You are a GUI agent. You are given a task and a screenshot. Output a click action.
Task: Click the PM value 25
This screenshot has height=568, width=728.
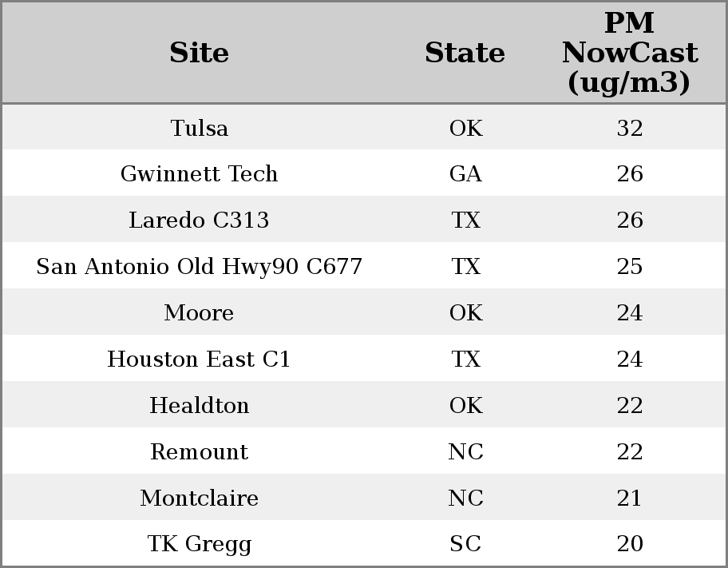point(630,266)
